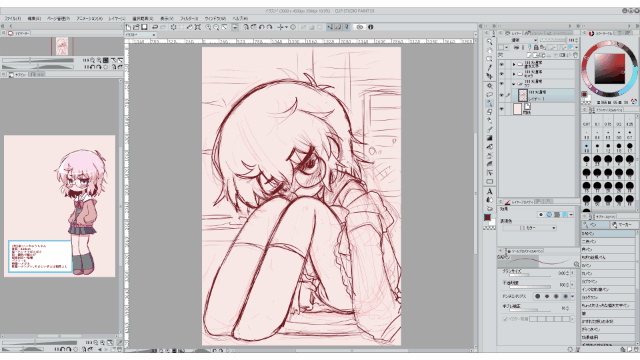Select the Gradient tool in the toolbox
Viewport: 640px width, 360px height.
pyautogui.click(x=489, y=138)
